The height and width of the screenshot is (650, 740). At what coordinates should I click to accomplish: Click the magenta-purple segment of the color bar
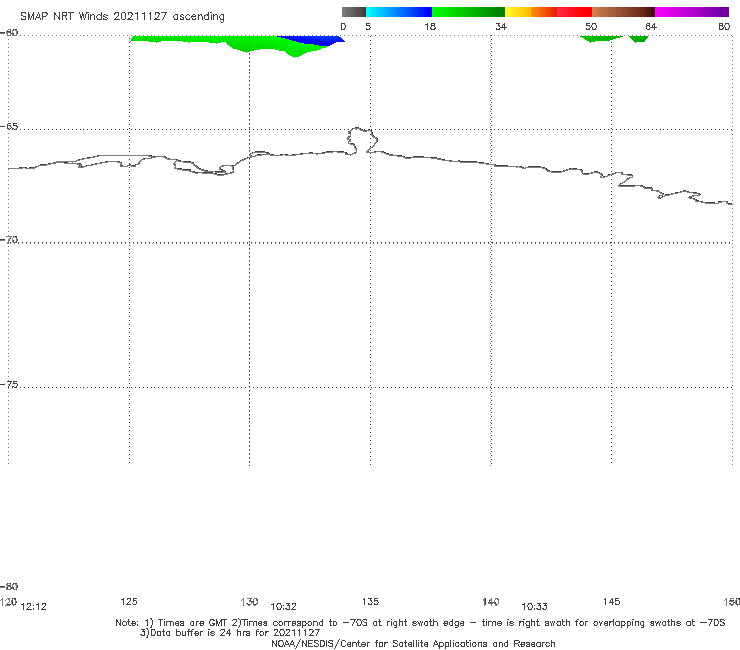coord(692,12)
